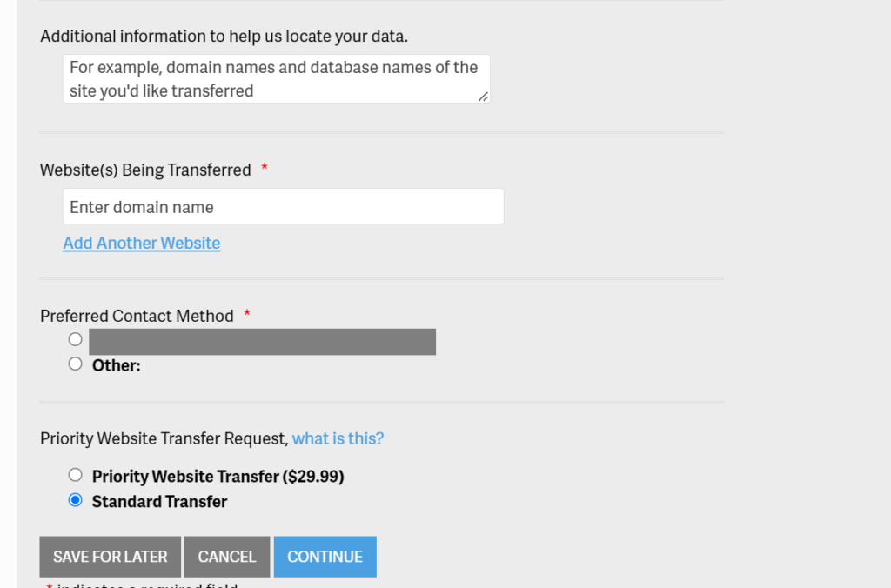Click the textarea resize handle
This screenshot has height=588, width=891.
click(x=483, y=97)
